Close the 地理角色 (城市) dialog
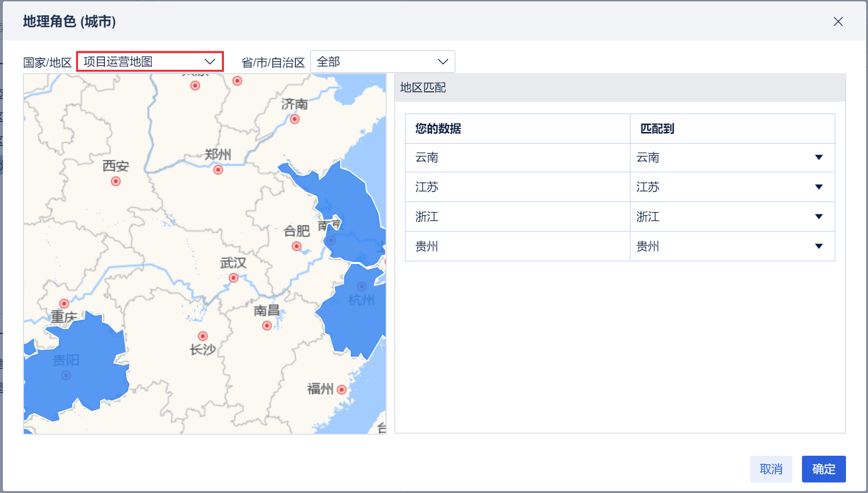The width and height of the screenshot is (868, 493). pos(838,22)
